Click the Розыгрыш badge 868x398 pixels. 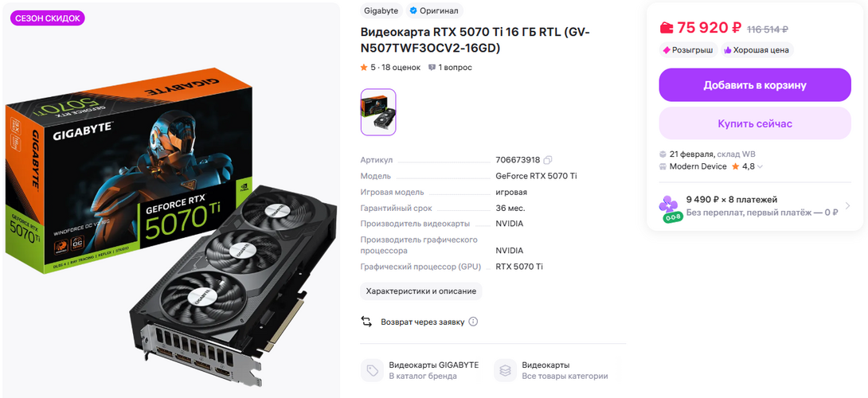689,50
